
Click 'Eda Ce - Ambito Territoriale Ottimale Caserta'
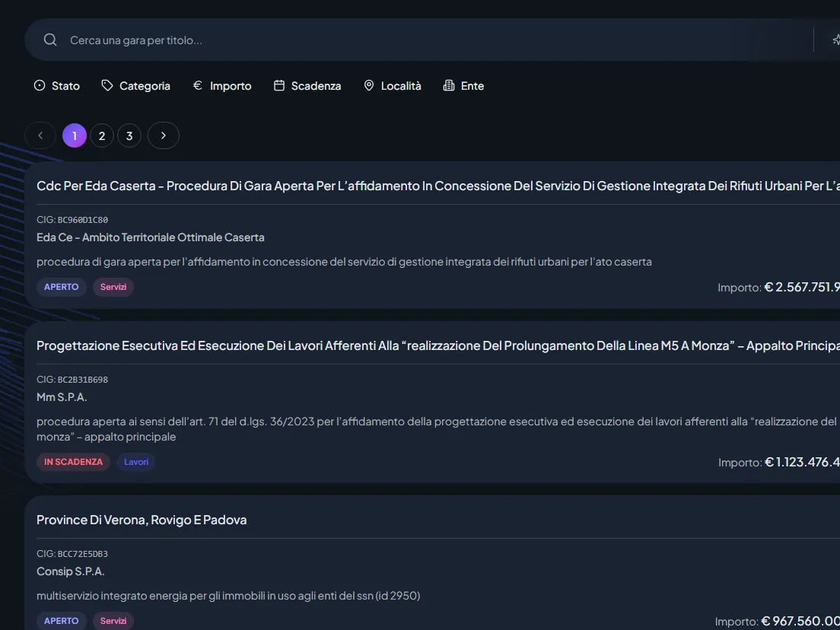tap(151, 237)
